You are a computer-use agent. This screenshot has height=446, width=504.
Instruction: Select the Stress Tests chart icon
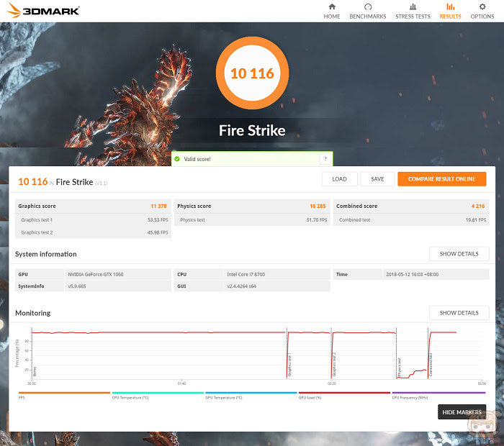(413, 6)
